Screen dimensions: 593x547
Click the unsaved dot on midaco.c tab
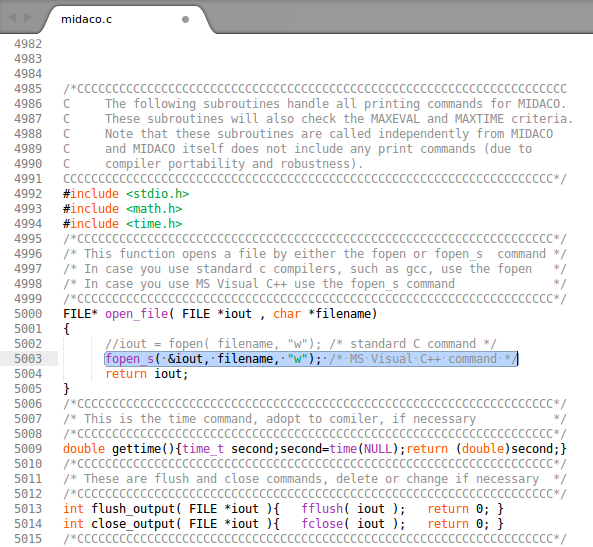(185, 19)
